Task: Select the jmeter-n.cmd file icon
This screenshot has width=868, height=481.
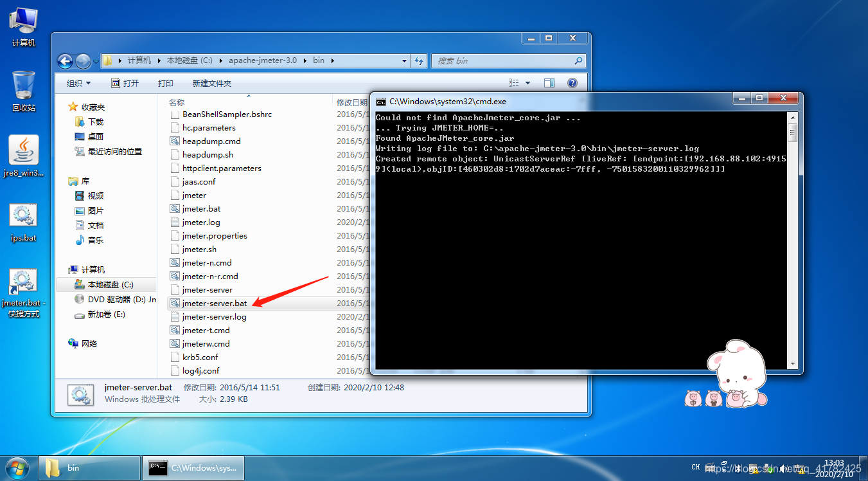Action: pos(174,262)
